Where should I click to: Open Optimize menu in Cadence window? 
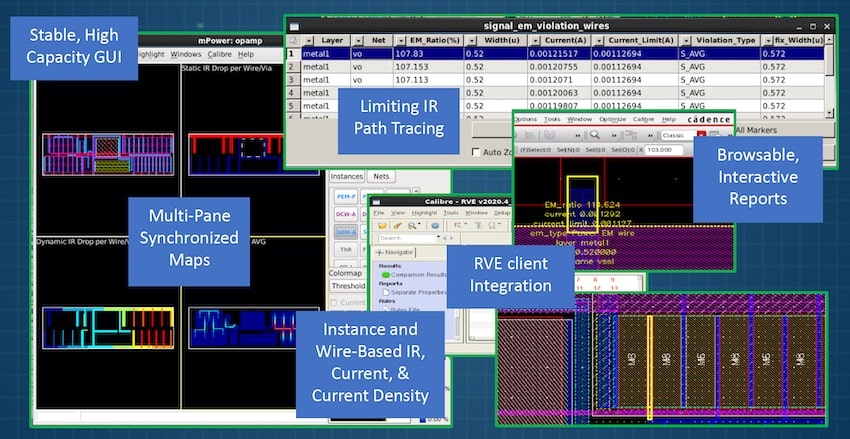613,119
